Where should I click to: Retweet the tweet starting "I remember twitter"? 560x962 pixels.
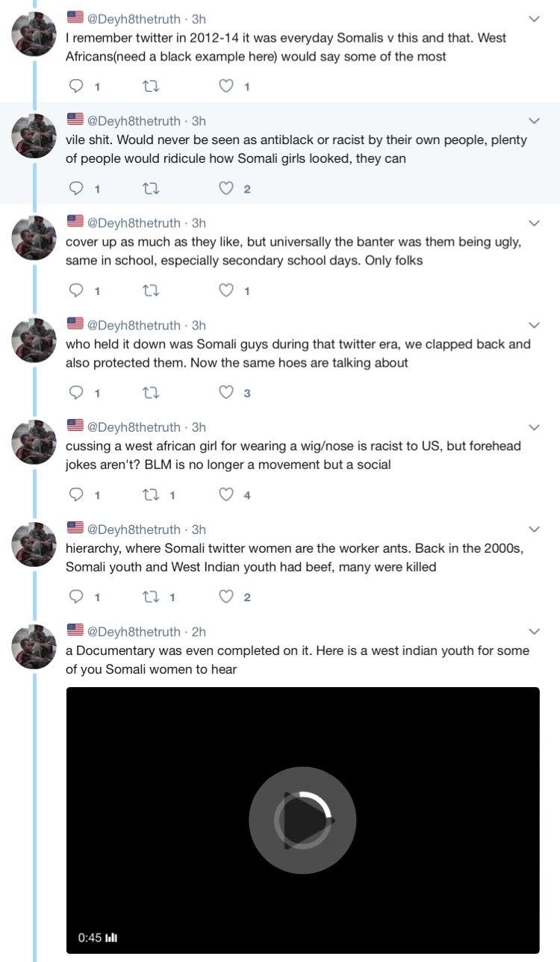(x=150, y=87)
